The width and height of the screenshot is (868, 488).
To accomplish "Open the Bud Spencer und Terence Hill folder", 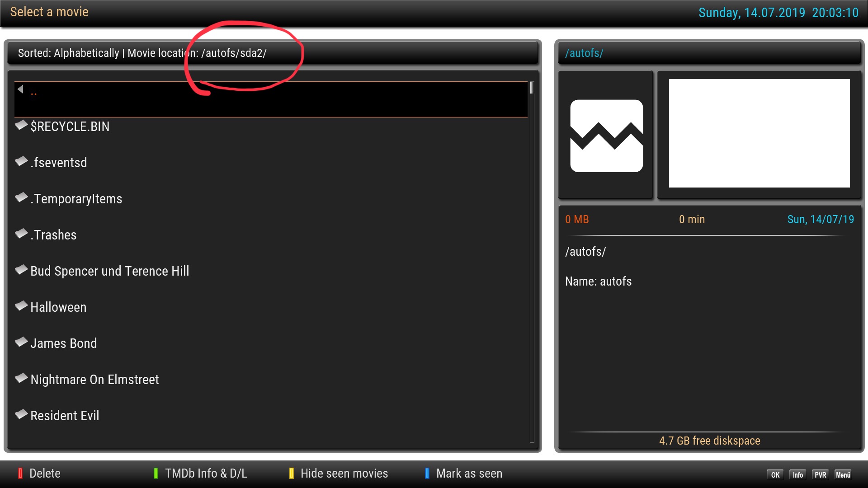I will (x=109, y=271).
